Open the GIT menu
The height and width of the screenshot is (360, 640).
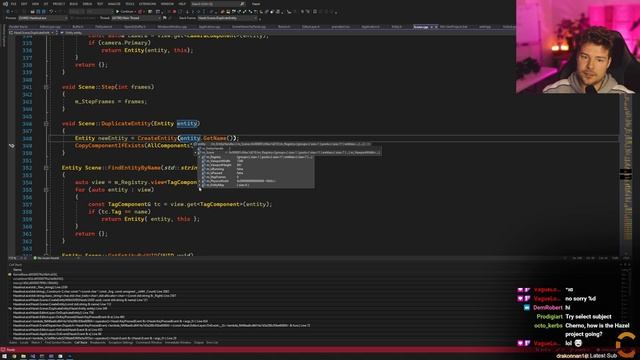point(46,4)
